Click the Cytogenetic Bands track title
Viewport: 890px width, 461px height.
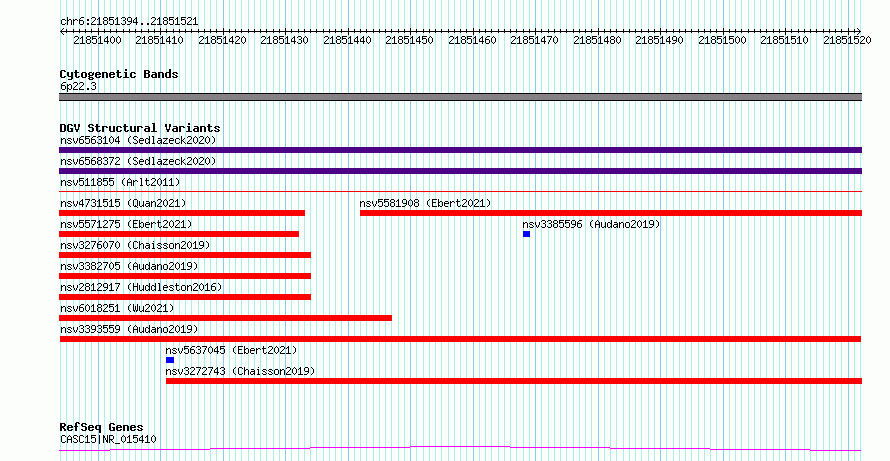(119, 74)
